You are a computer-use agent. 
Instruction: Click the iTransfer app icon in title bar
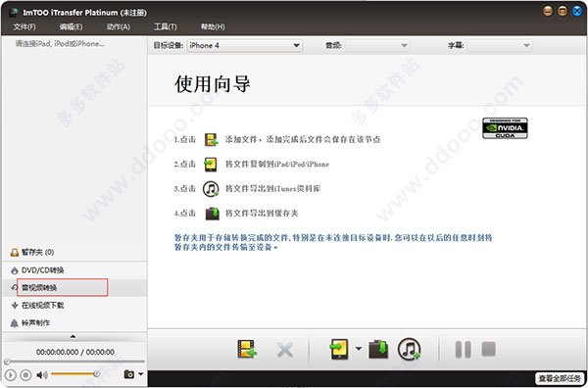click(14, 13)
